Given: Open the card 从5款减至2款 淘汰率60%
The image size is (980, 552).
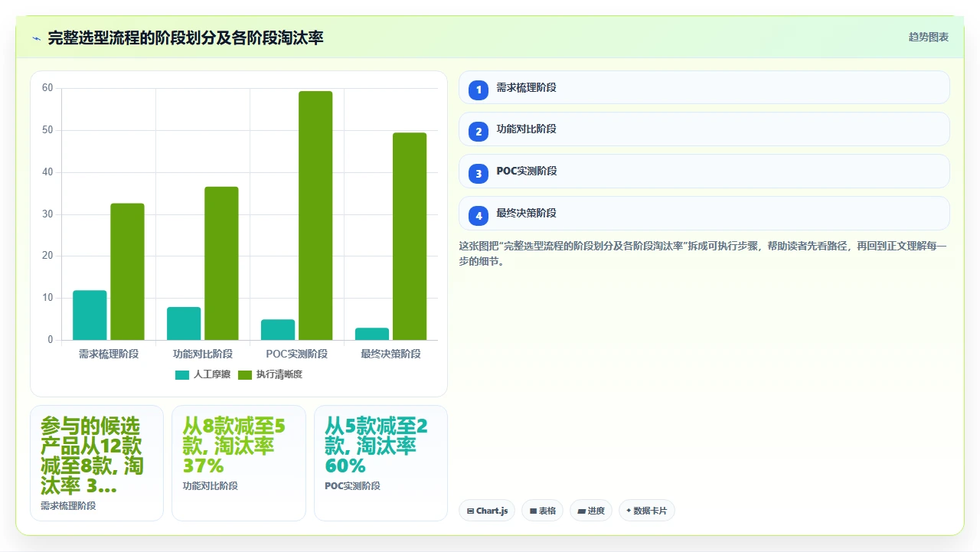Looking at the screenshot, I should pos(381,463).
